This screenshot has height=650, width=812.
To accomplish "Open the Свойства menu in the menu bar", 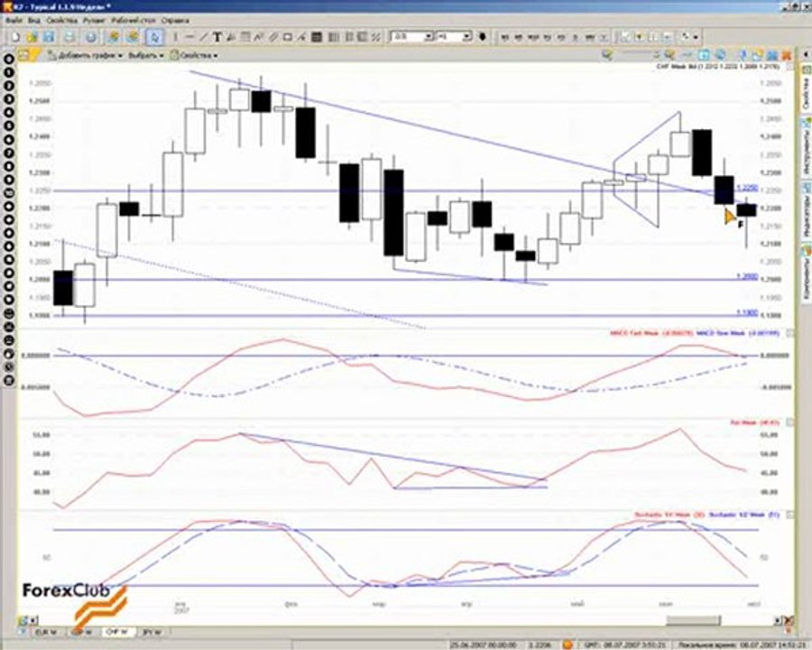I will [x=61, y=21].
